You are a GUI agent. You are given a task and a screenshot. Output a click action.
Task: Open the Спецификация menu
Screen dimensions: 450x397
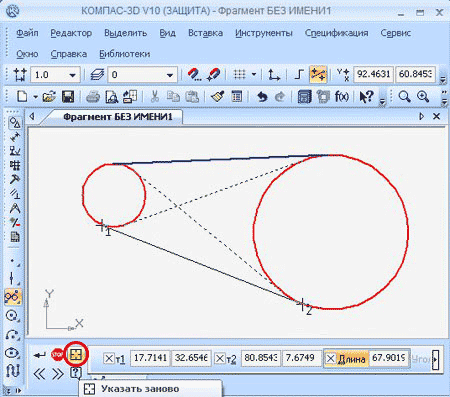tap(336, 33)
